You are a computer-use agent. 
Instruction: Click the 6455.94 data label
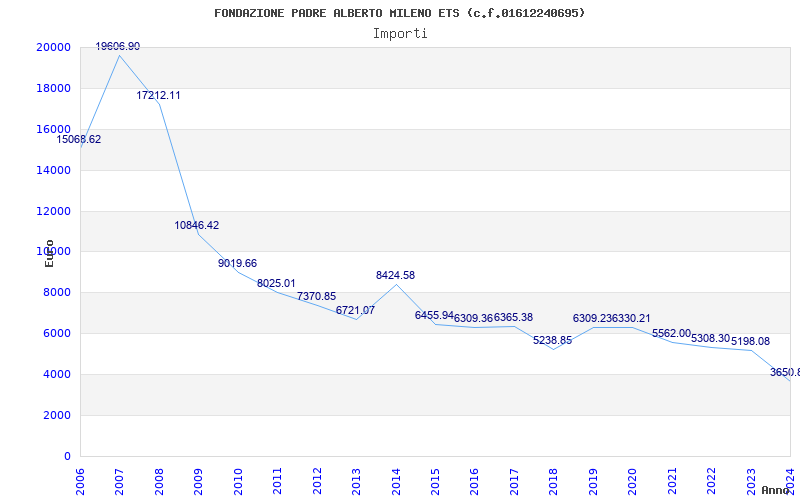tap(434, 315)
